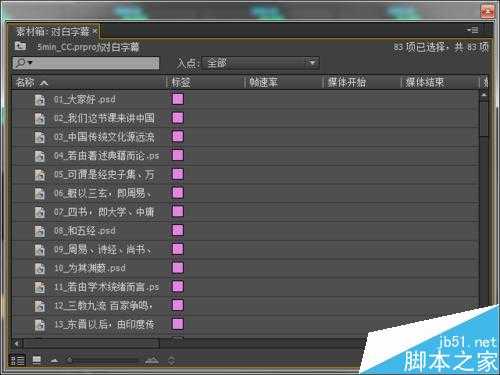
Task: Click the 媒体开始 column header
Action: (x=362, y=82)
